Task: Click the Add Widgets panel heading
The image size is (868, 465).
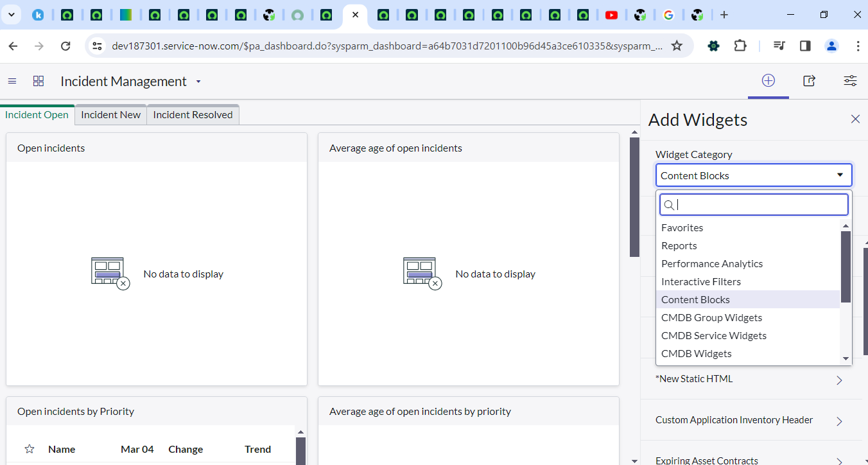Action: 698,119
